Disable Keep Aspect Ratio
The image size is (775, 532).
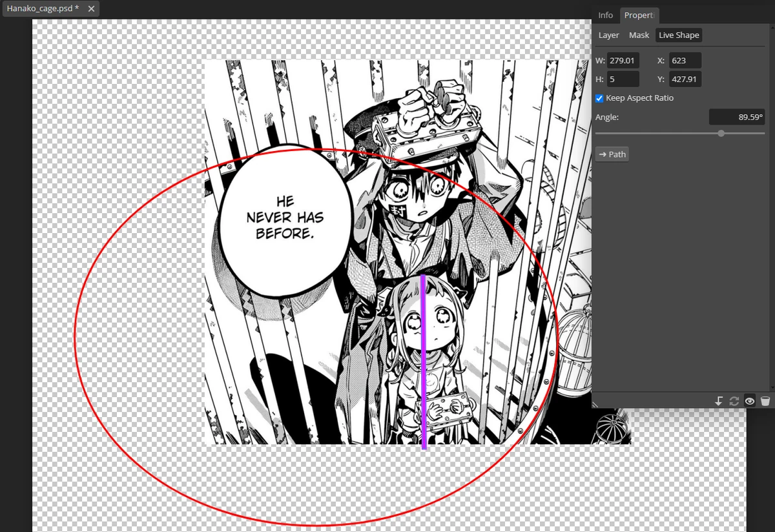(599, 97)
